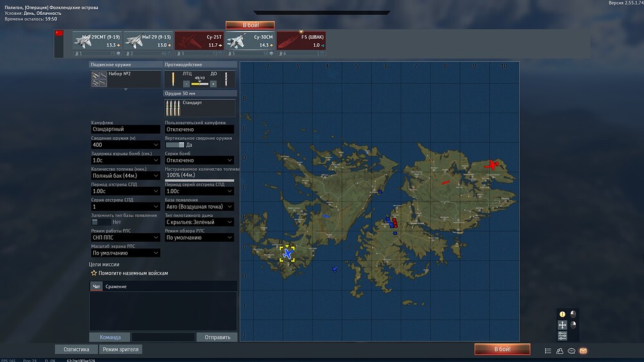Click the Команда chat channel button

110,338
